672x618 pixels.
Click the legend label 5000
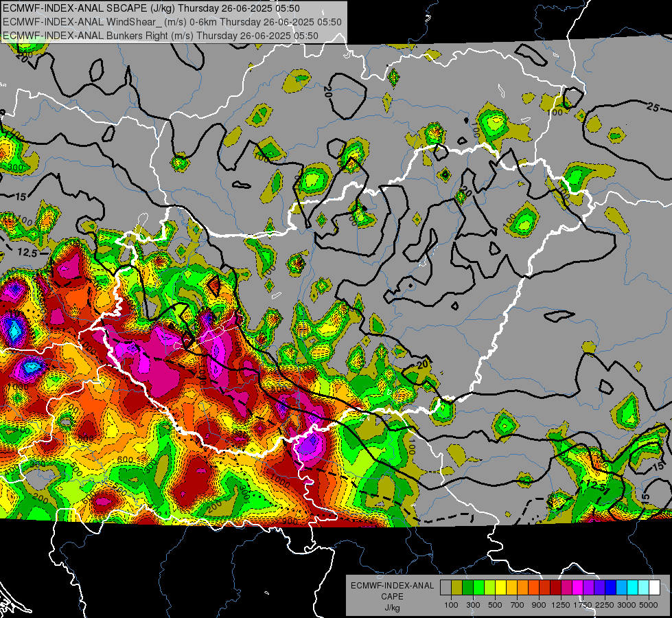pos(649,605)
